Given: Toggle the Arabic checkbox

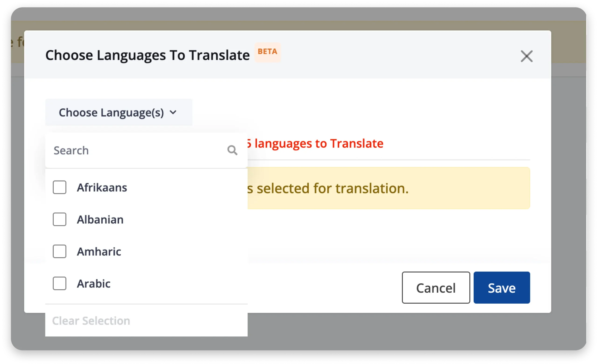Looking at the screenshot, I should (60, 283).
